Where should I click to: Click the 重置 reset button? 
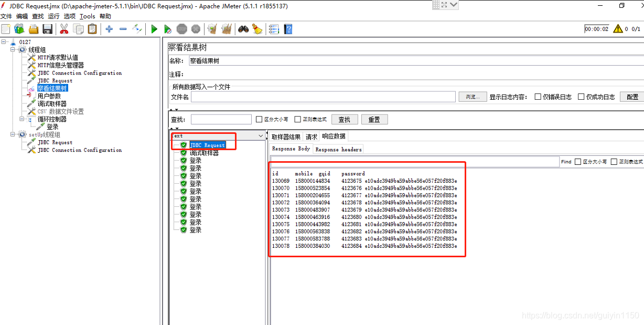coord(374,119)
